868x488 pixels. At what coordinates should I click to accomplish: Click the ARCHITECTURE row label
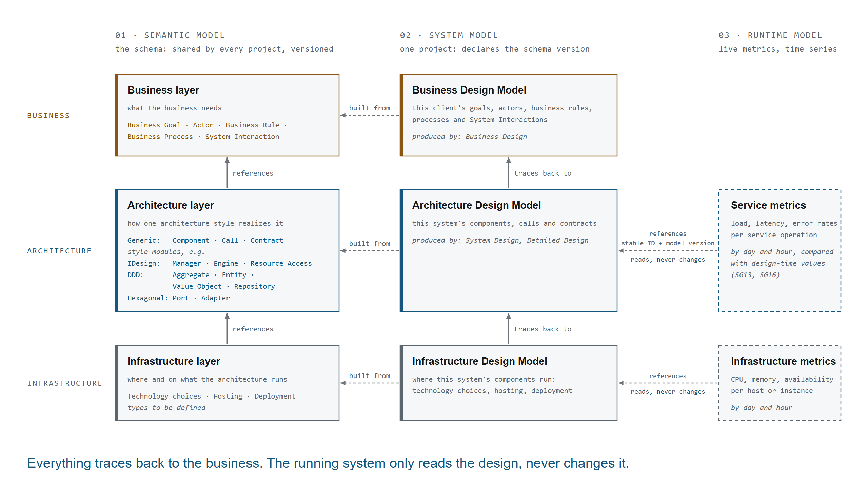[59, 251]
